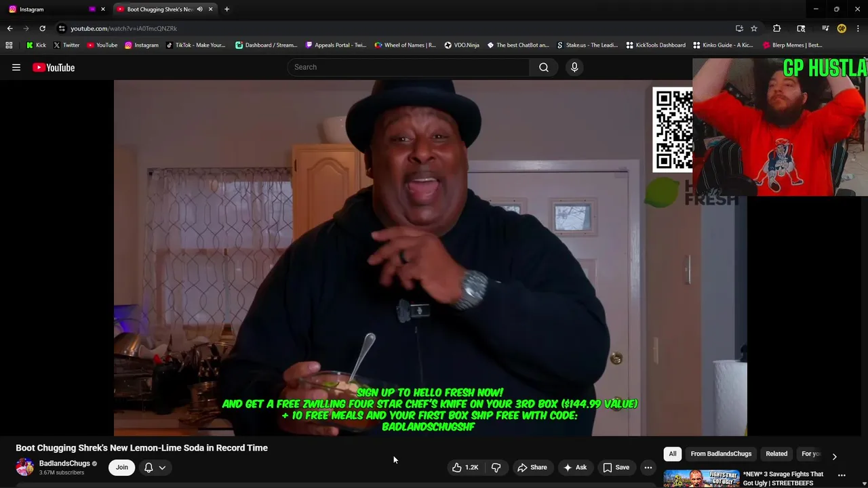
Task: Go back in browser history
Action: pos(9,28)
